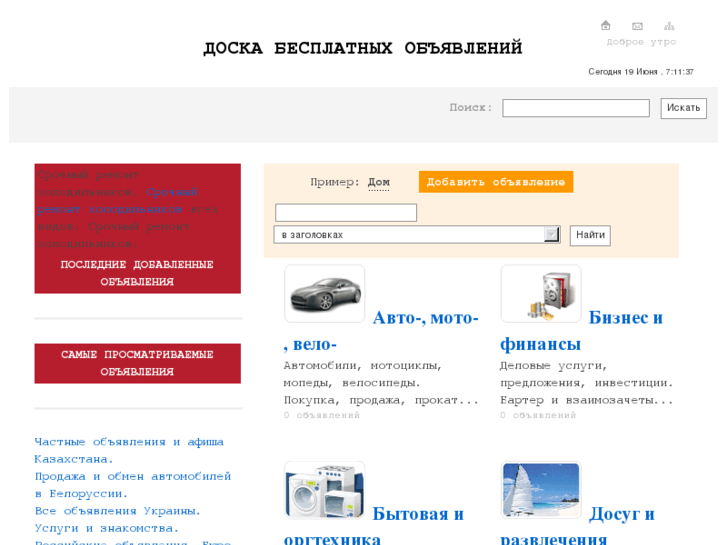This screenshot has height=545, width=727.
Task: Open the в заголовках dropdown
Action: tap(417, 235)
